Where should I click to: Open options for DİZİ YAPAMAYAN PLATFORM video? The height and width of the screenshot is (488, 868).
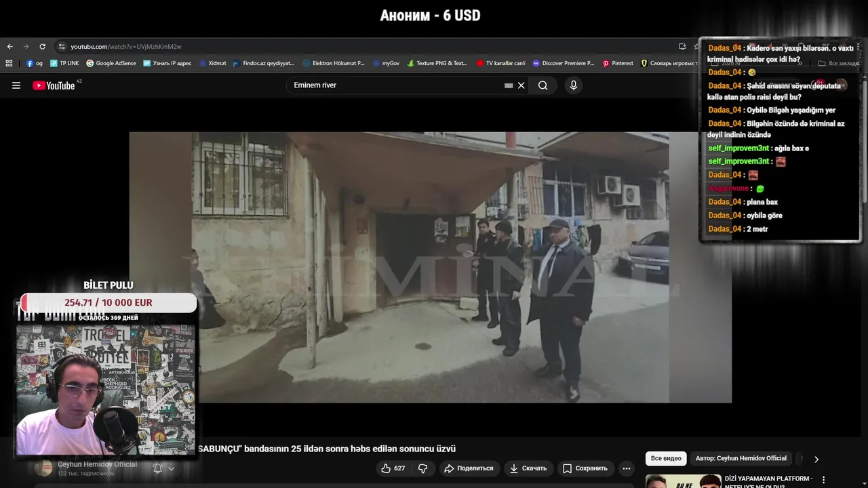pyautogui.click(x=824, y=480)
